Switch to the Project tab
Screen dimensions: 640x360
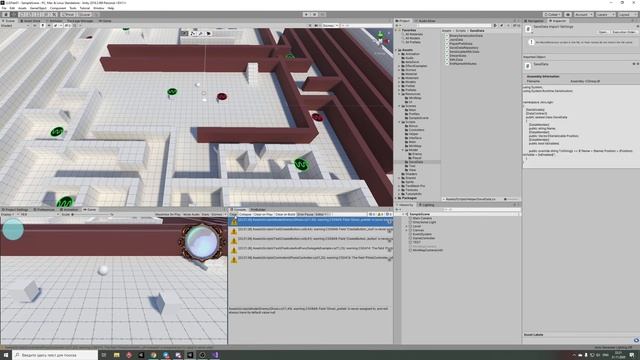(403, 21)
